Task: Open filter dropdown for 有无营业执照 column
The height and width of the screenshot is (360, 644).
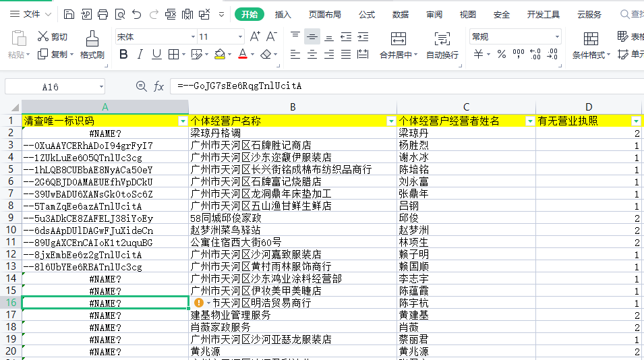Action: pyautogui.click(x=636, y=121)
